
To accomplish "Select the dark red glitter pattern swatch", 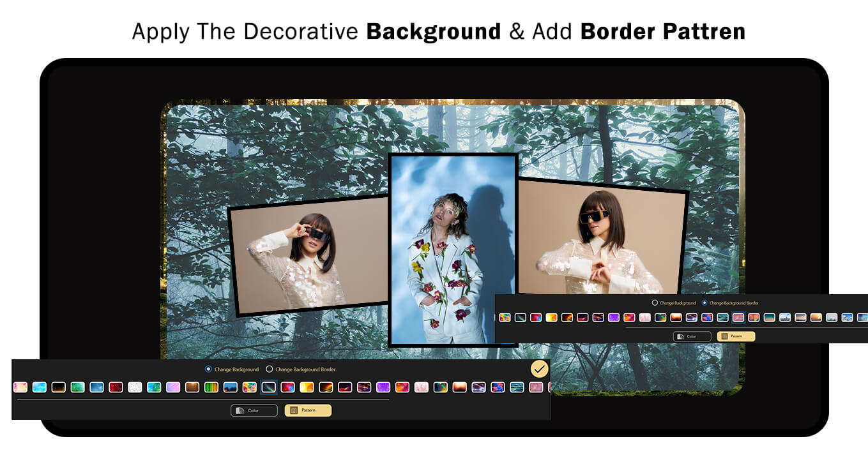I will coord(116,387).
